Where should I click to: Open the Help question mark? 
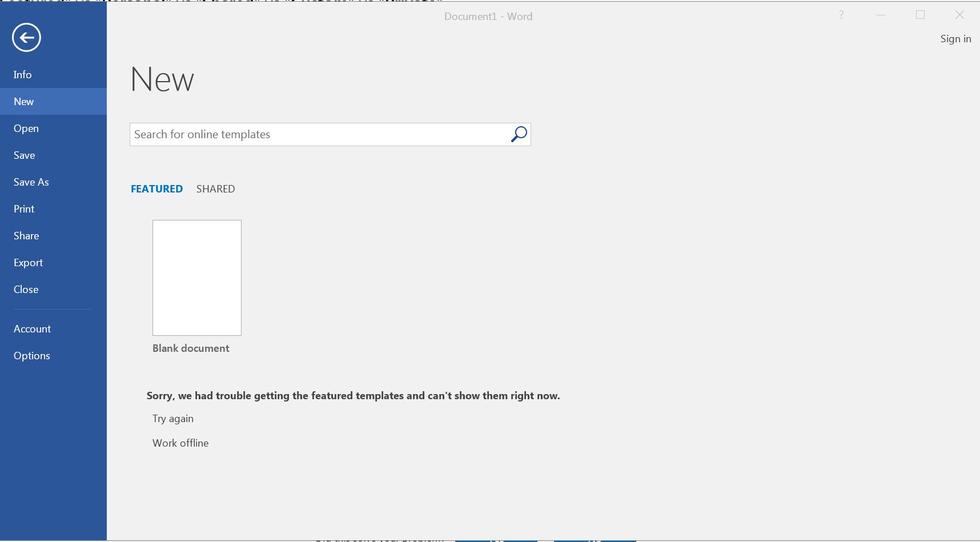[x=841, y=15]
